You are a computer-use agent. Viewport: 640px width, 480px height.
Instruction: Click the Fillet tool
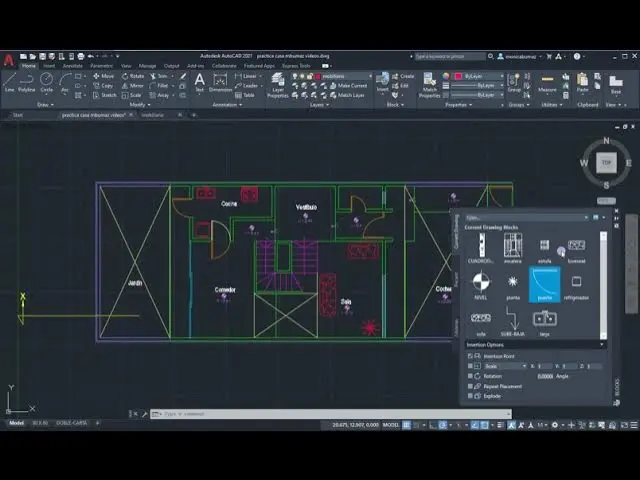(x=159, y=86)
